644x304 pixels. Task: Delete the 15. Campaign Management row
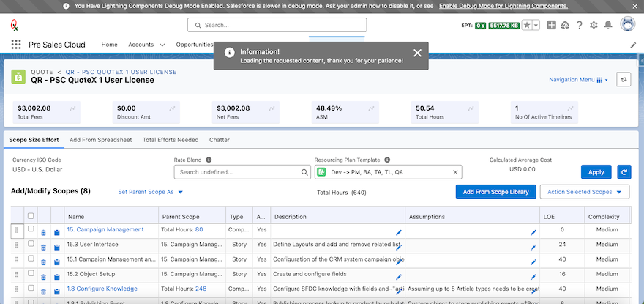pyautogui.click(x=43, y=232)
